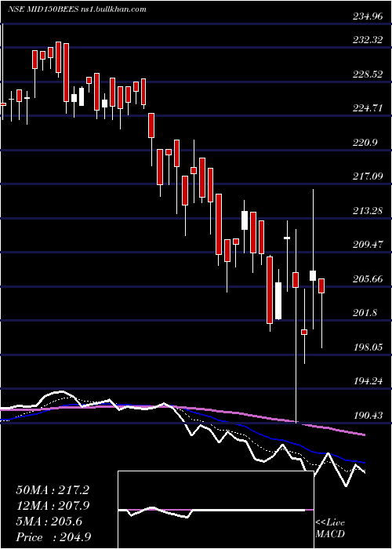Click the 217.09 price axis label
This screenshot has width=392, height=549.
pos(367,176)
